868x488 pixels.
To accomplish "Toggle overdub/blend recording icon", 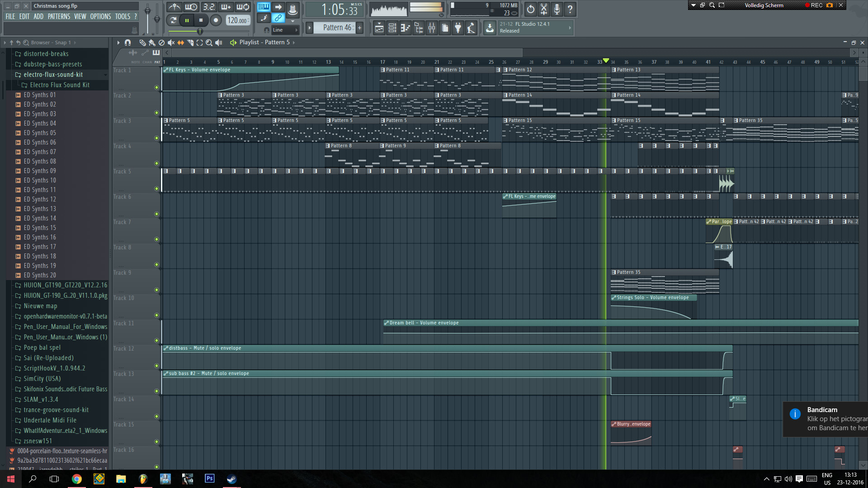I will 226,7.
